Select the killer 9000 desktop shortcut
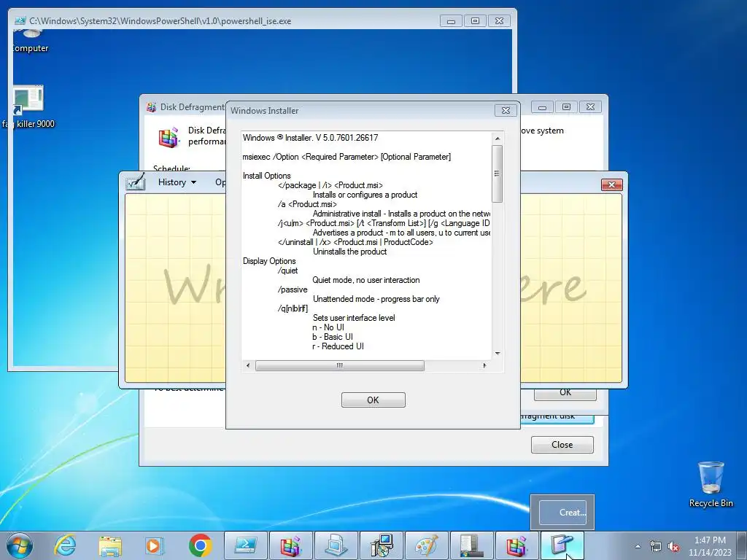This screenshot has width=747, height=560. tap(28, 107)
